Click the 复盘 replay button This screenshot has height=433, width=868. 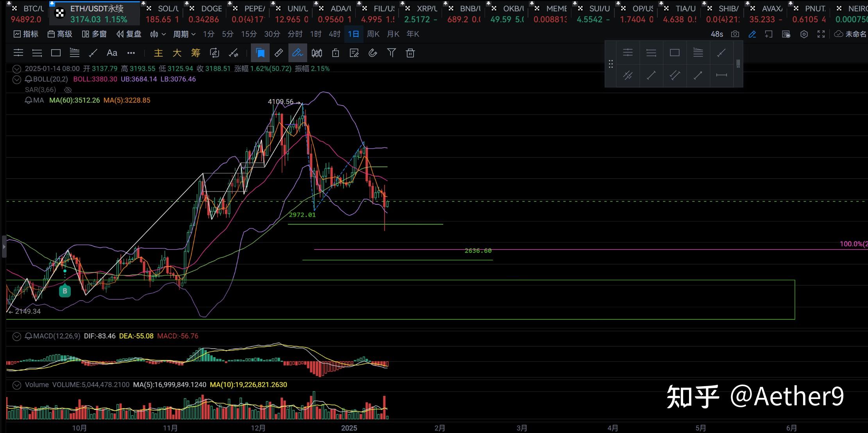tap(129, 34)
